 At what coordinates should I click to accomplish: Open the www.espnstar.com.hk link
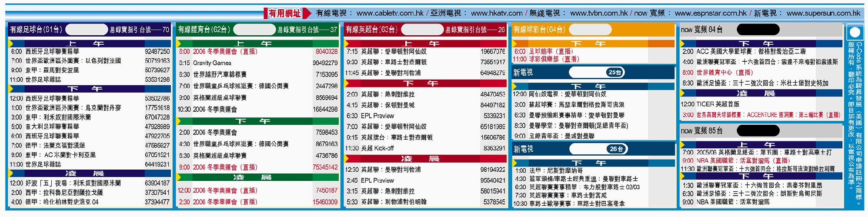[711, 13]
